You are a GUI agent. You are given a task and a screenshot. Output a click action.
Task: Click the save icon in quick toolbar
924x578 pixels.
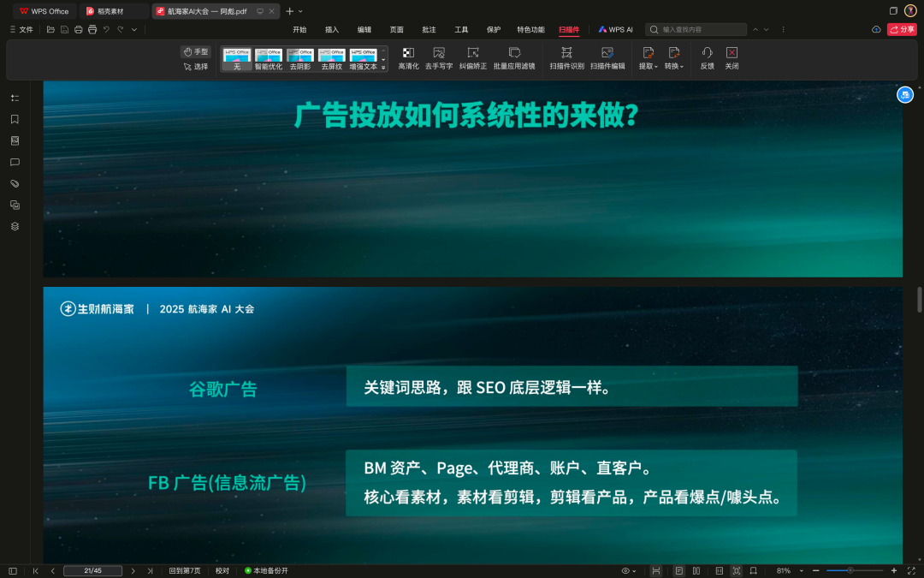click(x=65, y=29)
